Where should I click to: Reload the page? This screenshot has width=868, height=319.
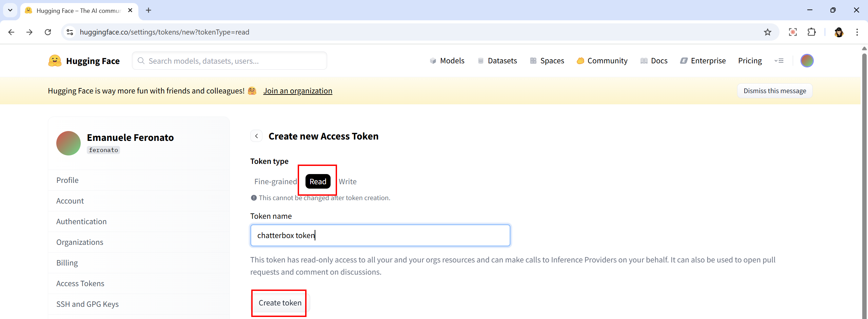pyautogui.click(x=48, y=32)
